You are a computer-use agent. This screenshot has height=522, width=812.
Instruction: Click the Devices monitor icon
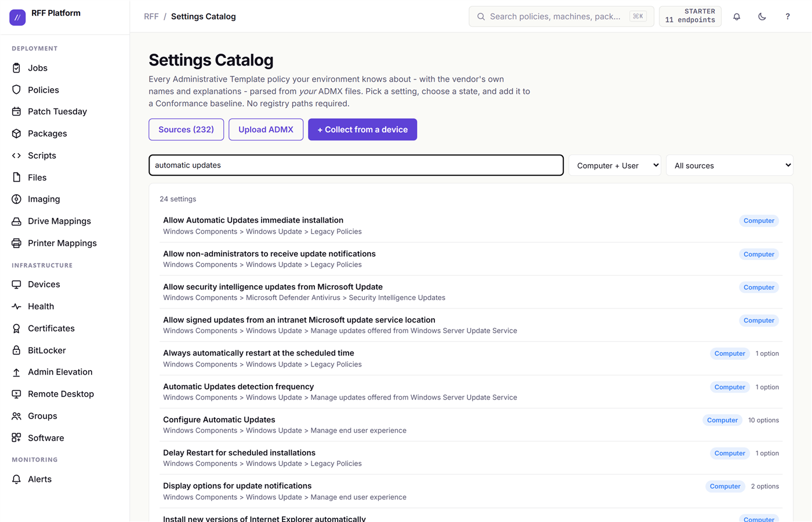(16, 284)
